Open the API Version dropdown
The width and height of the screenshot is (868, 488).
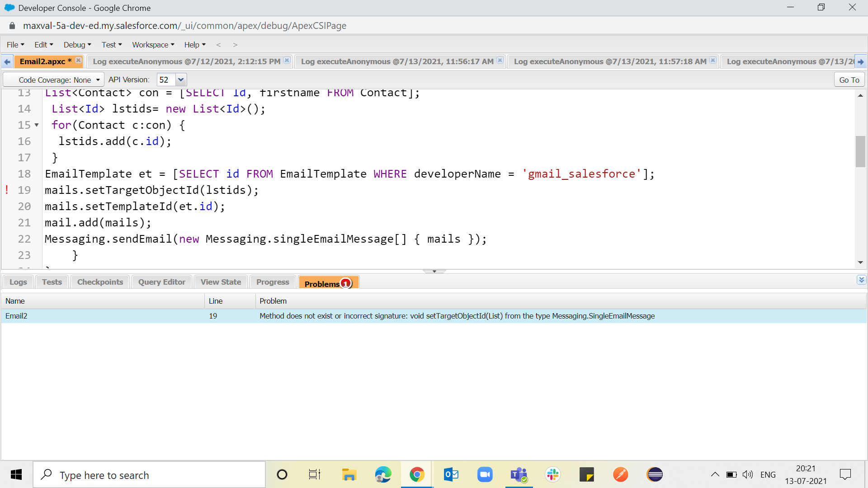181,80
